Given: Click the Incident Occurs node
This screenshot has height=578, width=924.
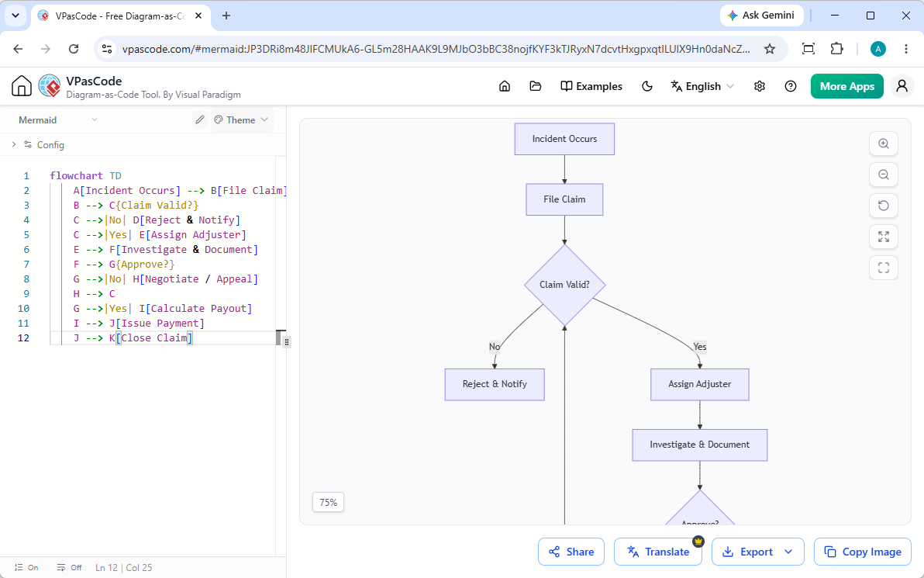Looking at the screenshot, I should 564,139.
